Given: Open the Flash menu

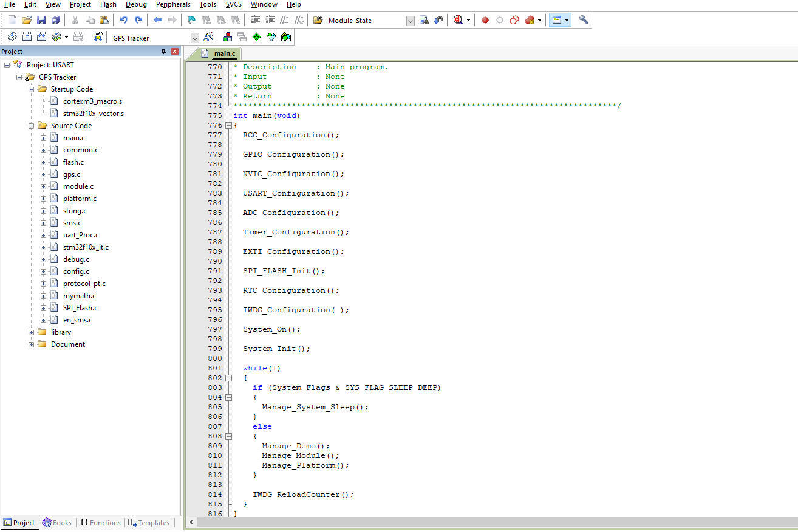Looking at the screenshot, I should tap(108, 4).
